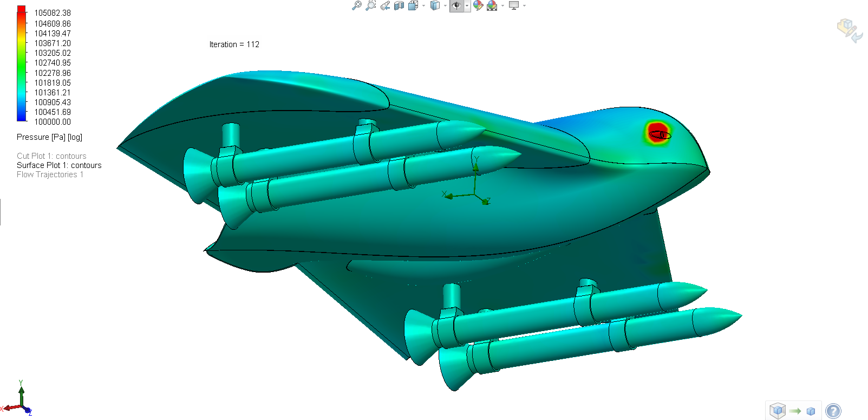The image size is (868, 420).
Task: Click the view cube transition button
Action: [x=794, y=411]
